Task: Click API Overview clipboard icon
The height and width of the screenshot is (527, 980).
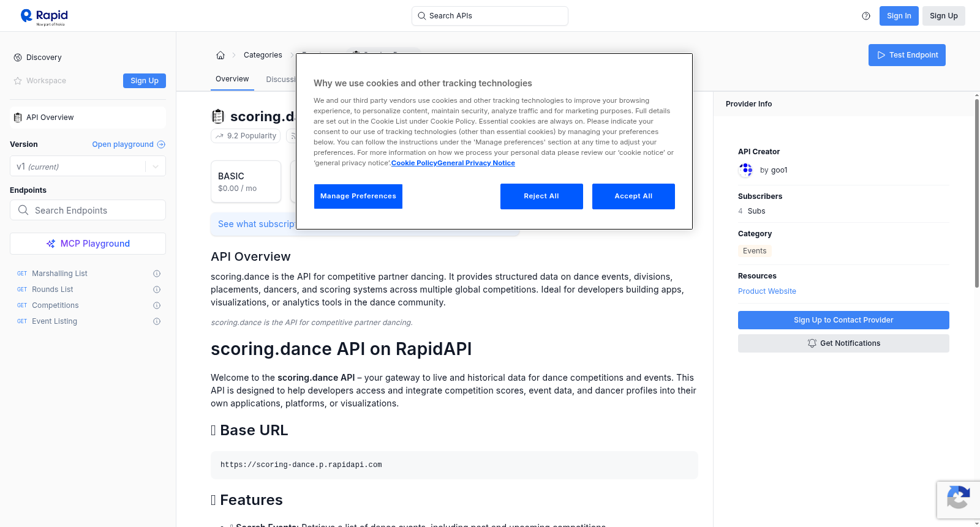Action: [18, 118]
